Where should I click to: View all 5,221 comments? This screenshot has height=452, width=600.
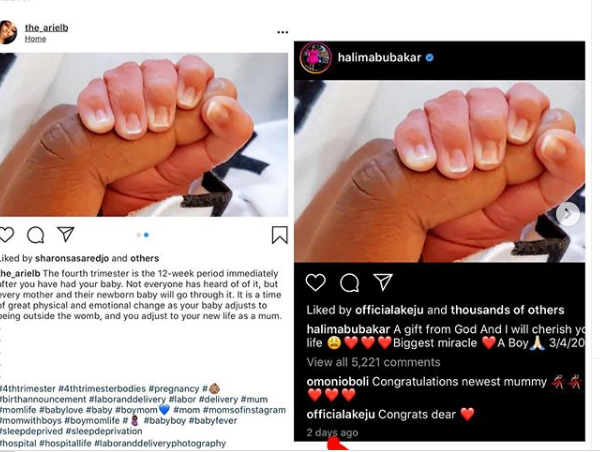tap(373, 362)
